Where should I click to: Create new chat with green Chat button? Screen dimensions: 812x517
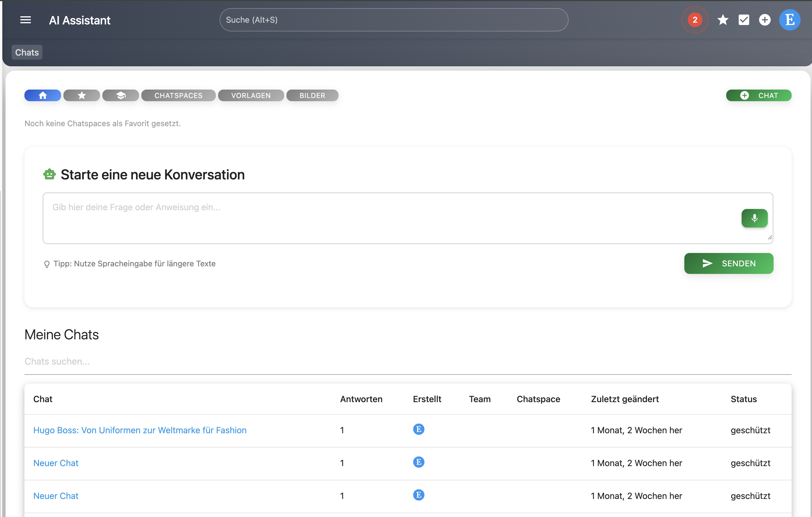(759, 95)
